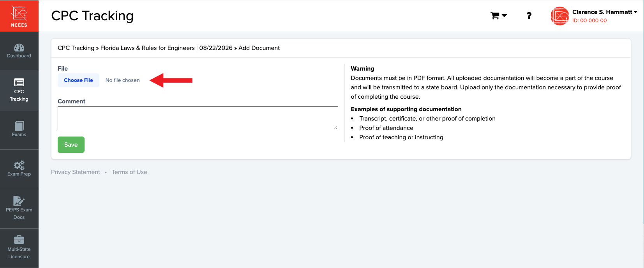Click the user profile avatar

click(560, 16)
